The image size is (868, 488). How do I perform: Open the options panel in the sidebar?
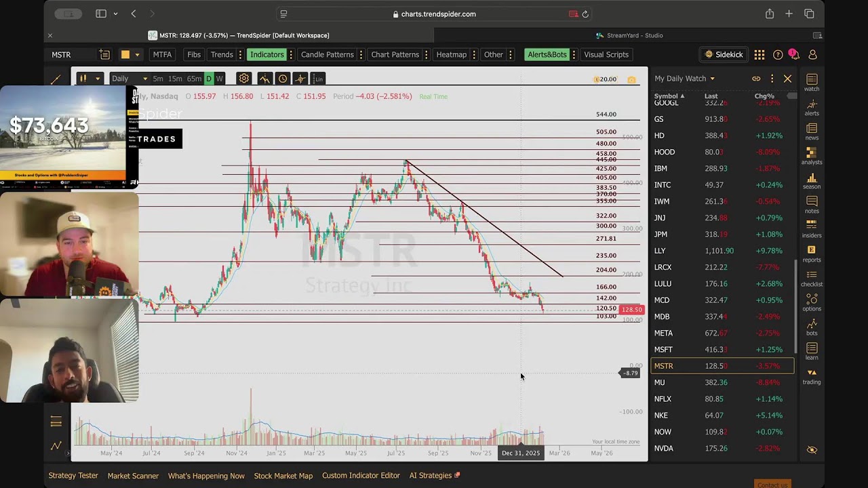(x=812, y=302)
